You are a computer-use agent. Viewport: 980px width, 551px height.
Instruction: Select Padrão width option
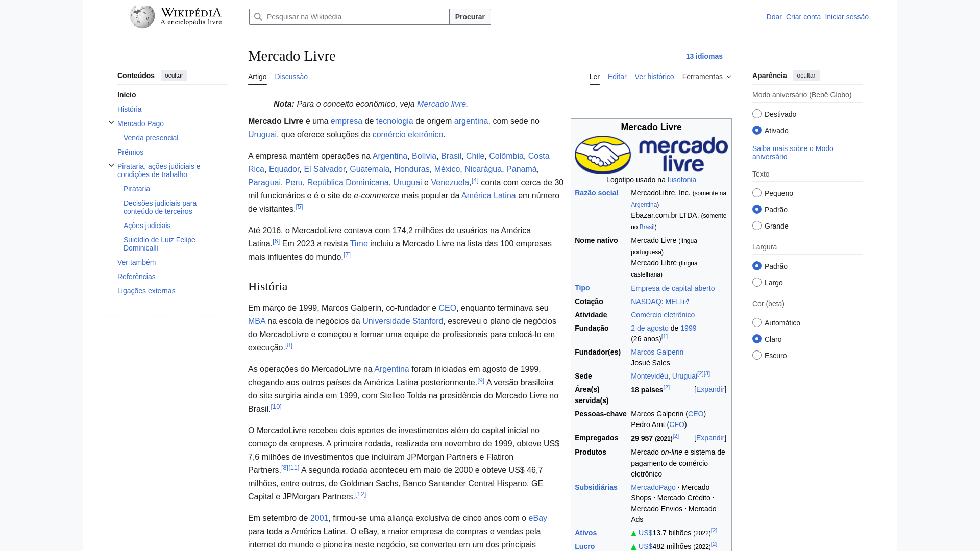[x=757, y=266]
